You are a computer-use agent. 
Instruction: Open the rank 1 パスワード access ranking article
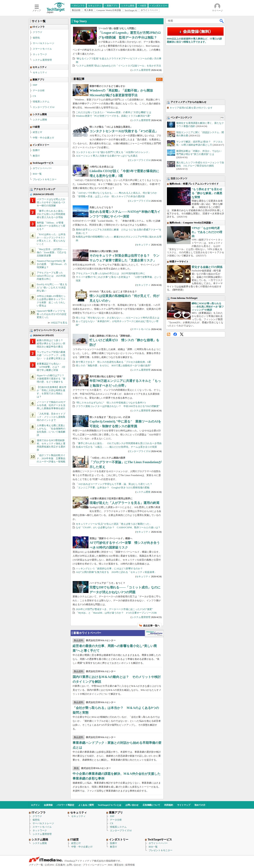(51, 202)
